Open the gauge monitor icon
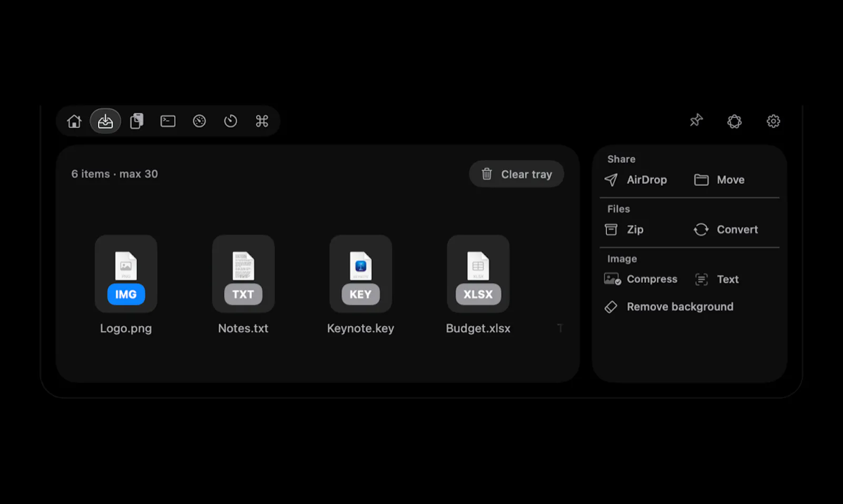 pos(199,121)
